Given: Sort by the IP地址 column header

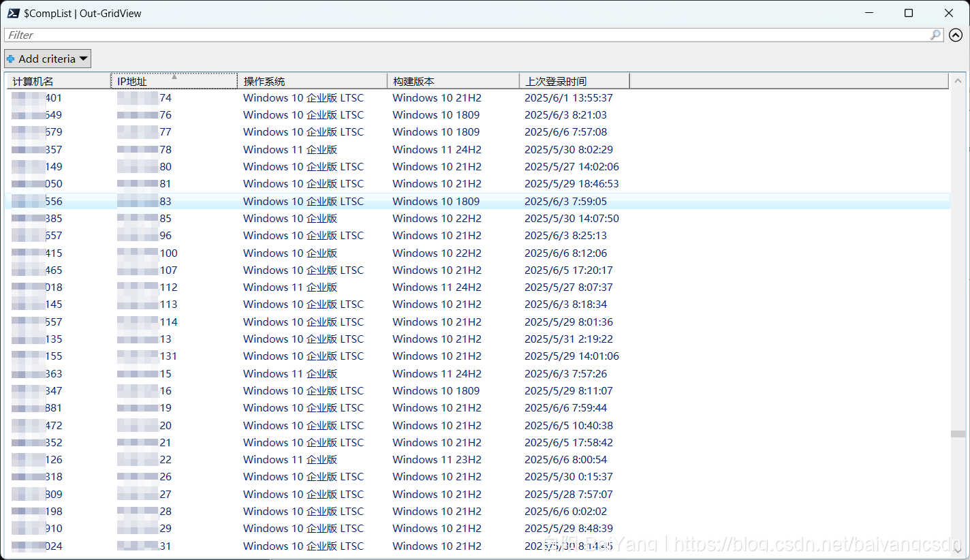Looking at the screenshot, I should pos(174,81).
